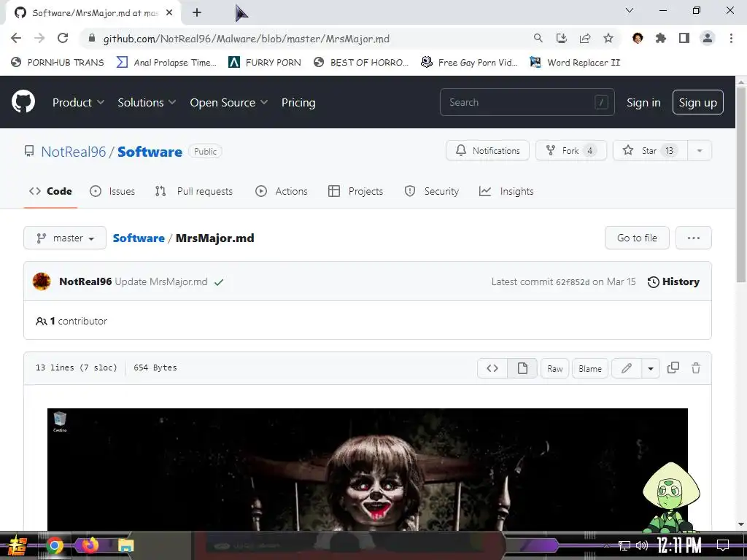This screenshot has width=747, height=560.
Task: Open Firefox from the taskbar
Action: (x=90, y=544)
